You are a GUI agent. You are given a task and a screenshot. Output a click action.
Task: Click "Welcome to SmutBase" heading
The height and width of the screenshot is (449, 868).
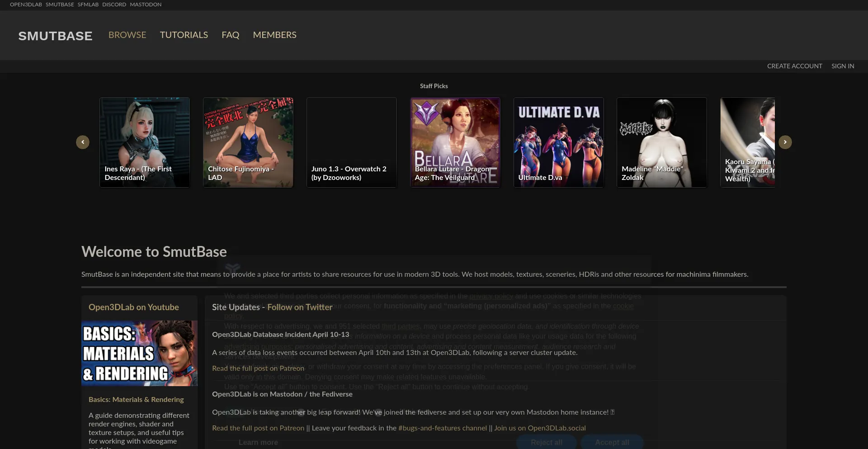(x=154, y=251)
